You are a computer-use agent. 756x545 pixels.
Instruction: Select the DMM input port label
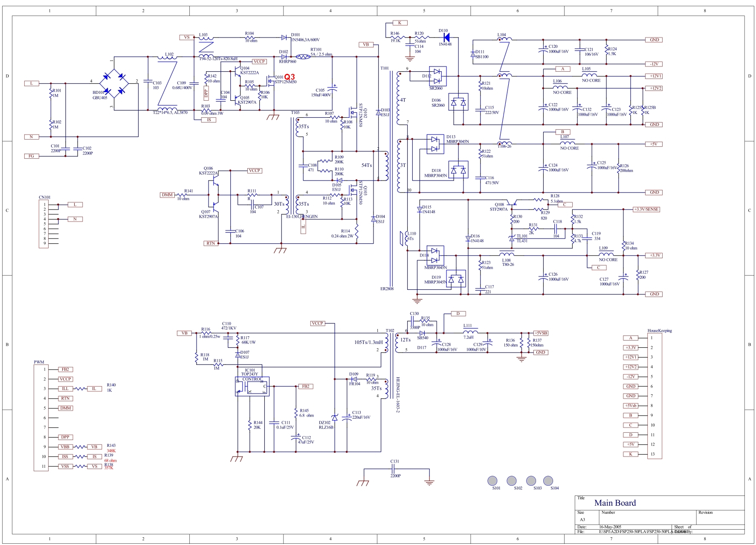167,195
